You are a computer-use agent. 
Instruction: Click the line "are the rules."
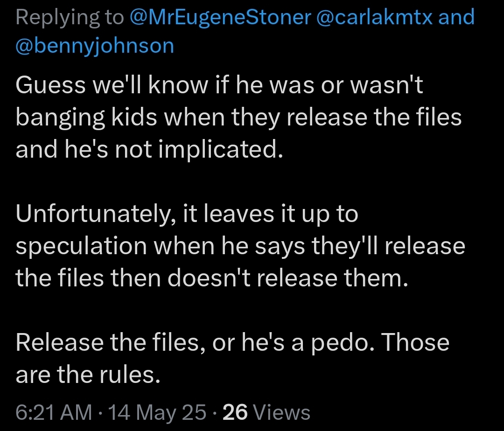pyautogui.click(x=88, y=375)
